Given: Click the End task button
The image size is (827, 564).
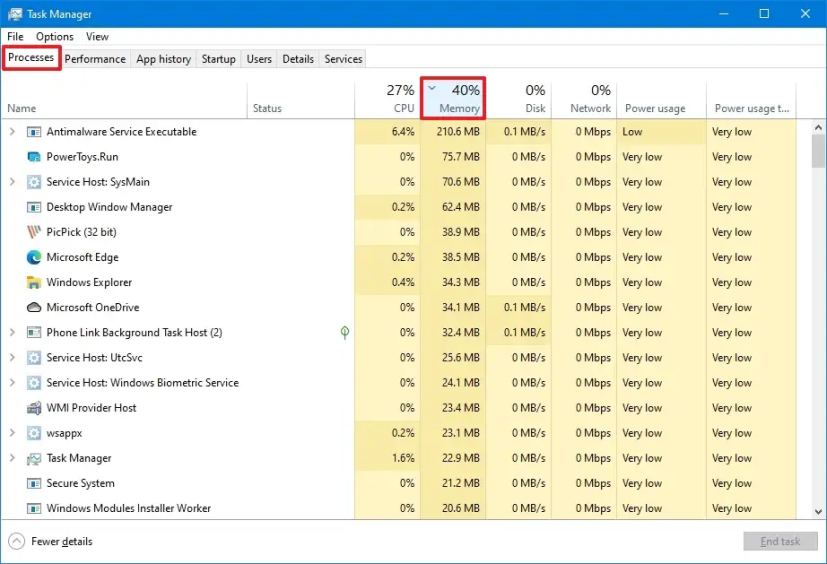Looking at the screenshot, I should (780, 541).
